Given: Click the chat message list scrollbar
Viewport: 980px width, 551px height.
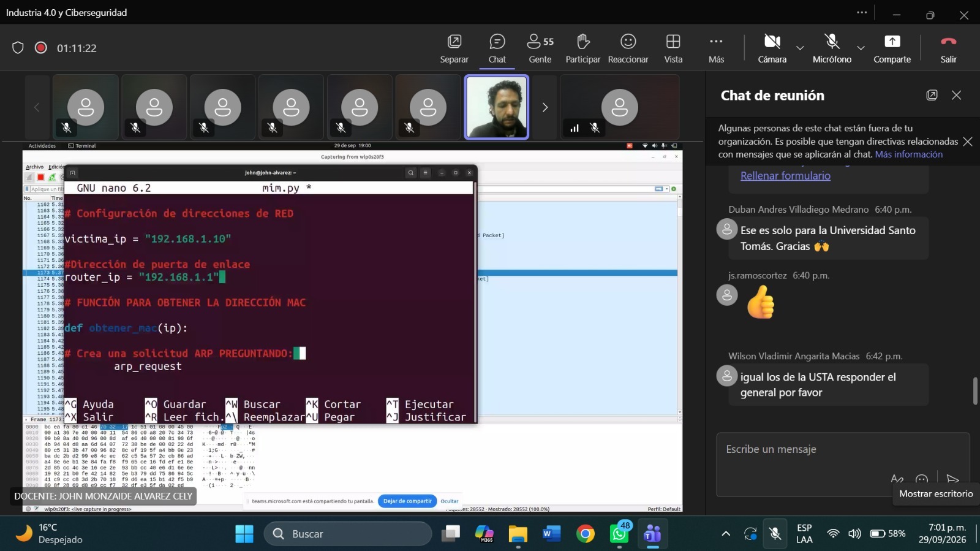Looking at the screenshot, I should (x=975, y=390).
